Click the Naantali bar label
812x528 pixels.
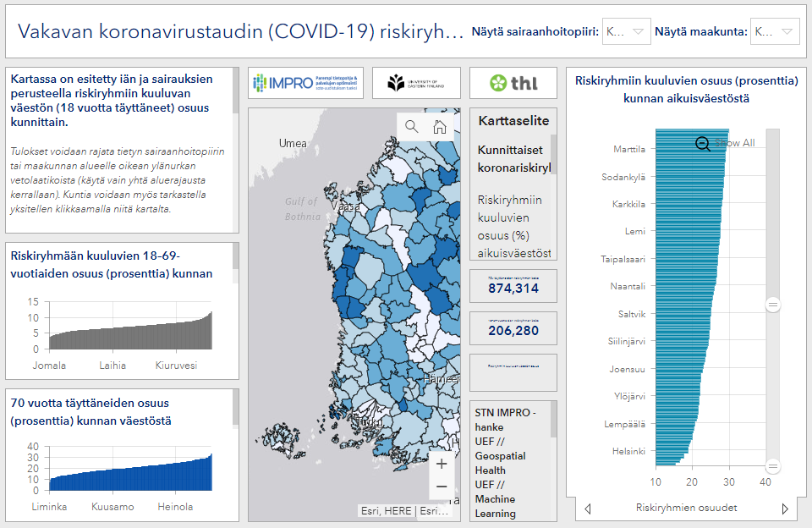[x=628, y=286]
